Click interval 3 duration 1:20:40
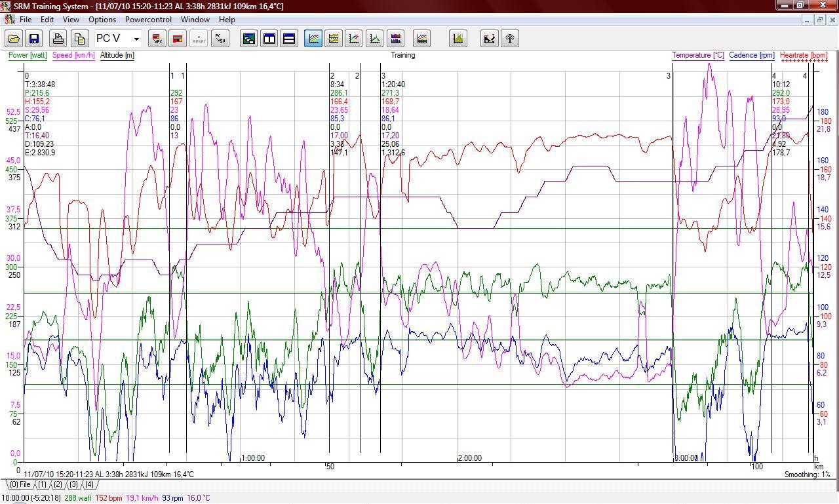Image resolution: width=839 pixels, height=504 pixels. point(393,85)
